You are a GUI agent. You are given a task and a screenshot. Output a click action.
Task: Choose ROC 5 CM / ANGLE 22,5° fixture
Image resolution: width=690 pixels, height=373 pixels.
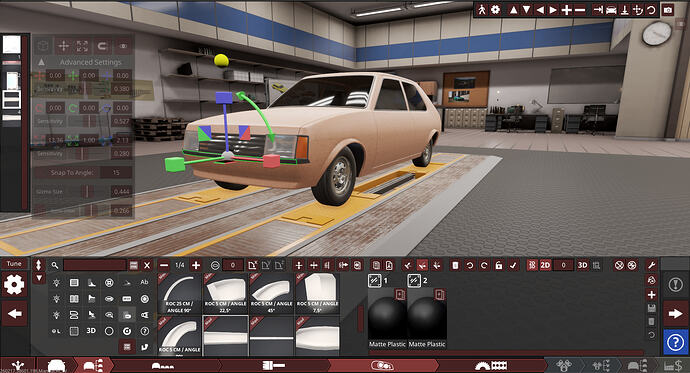tap(225, 293)
